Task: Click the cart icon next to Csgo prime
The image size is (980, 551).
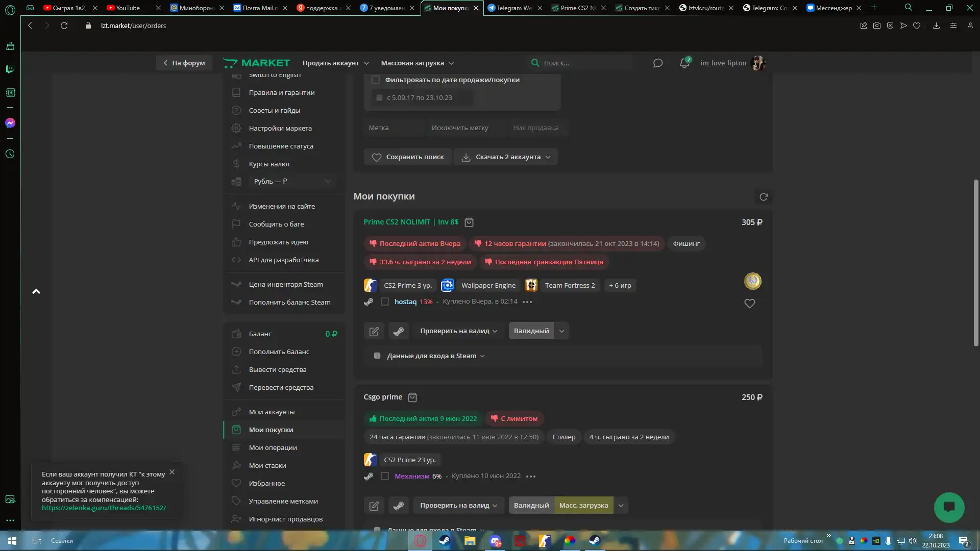Action: 412,397
